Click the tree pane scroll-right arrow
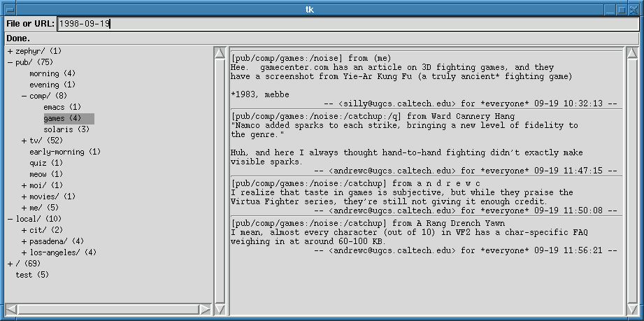This screenshot has height=321, width=644. (x=205, y=309)
